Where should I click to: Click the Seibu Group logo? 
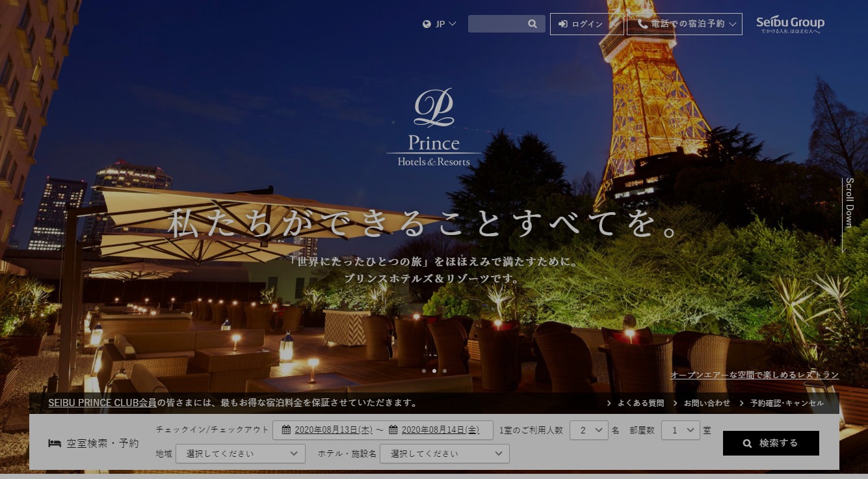pos(790,24)
